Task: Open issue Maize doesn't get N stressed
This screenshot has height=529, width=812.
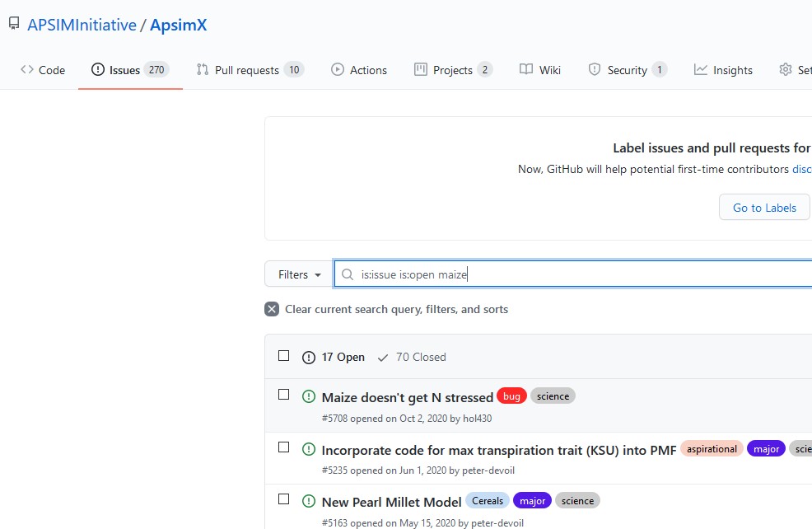Action: coord(408,397)
